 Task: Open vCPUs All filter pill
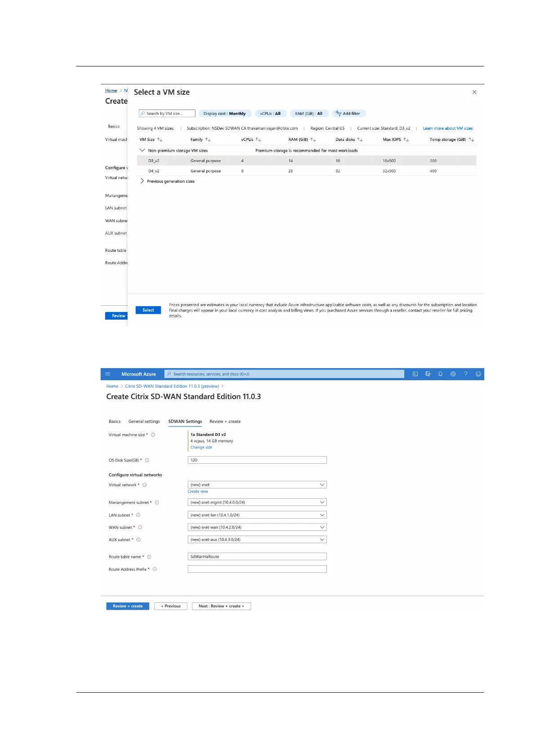[x=270, y=114]
